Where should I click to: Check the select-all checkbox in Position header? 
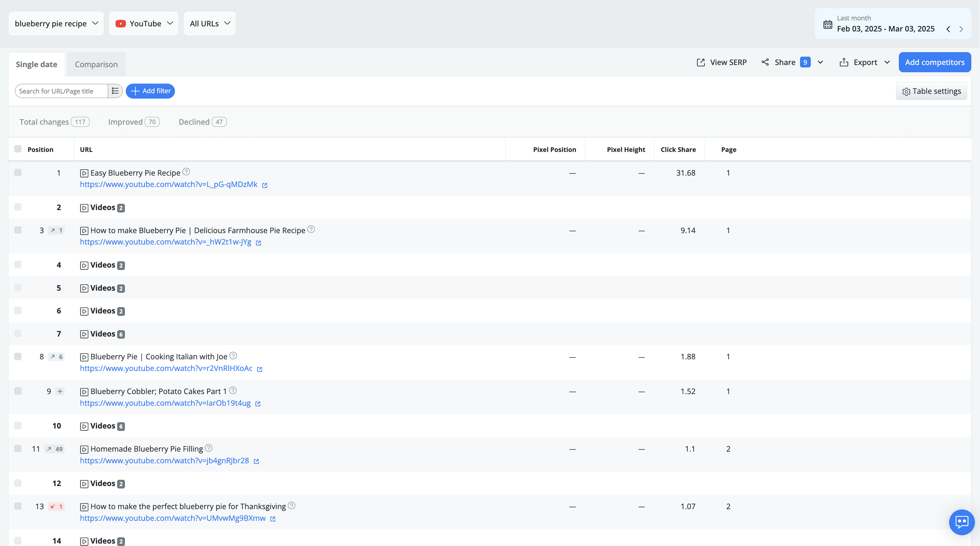(18, 149)
